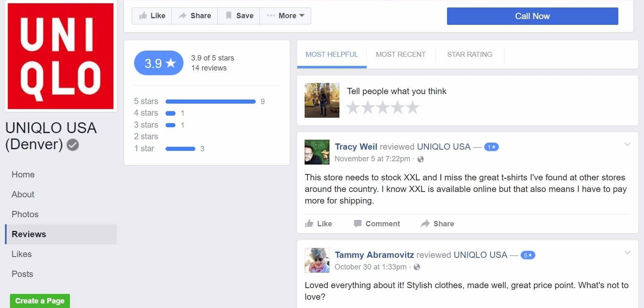Click the globe privacy icon on Tammy's review
644x308 pixels.
[417, 267]
